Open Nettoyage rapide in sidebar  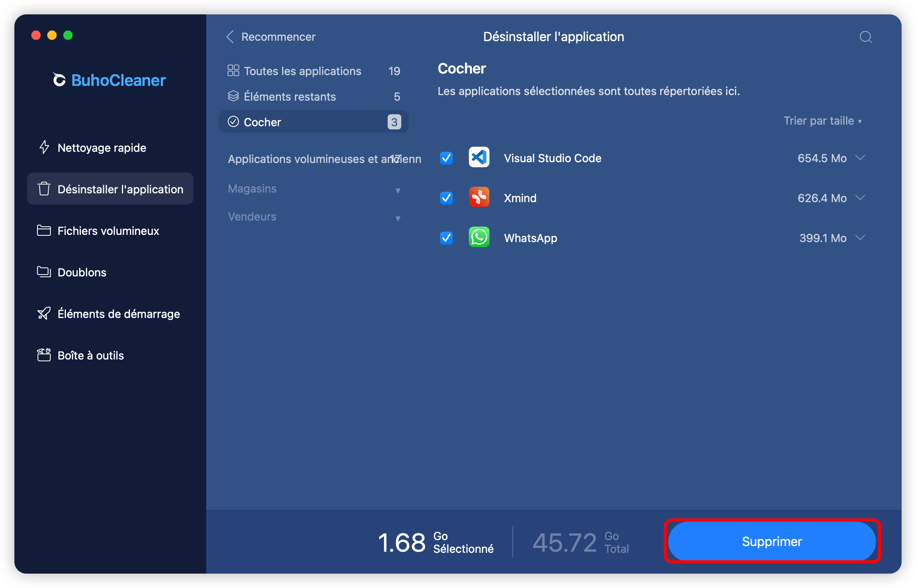pyautogui.click(x=110, y=147)
